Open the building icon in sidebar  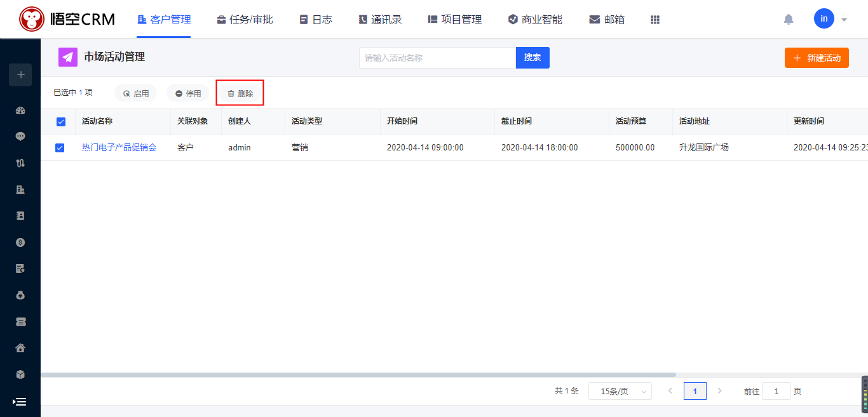(20, 190)
